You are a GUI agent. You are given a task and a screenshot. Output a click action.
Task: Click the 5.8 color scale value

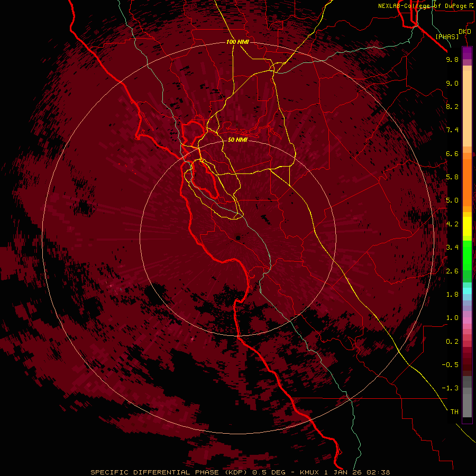[452, 177]
